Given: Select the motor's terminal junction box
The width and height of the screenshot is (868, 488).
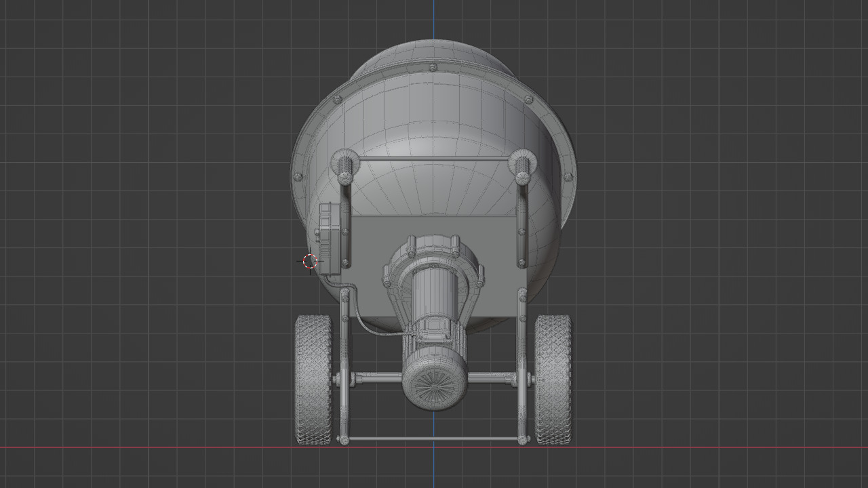Looking at the screenshot, I should click(x=435, y=331).
